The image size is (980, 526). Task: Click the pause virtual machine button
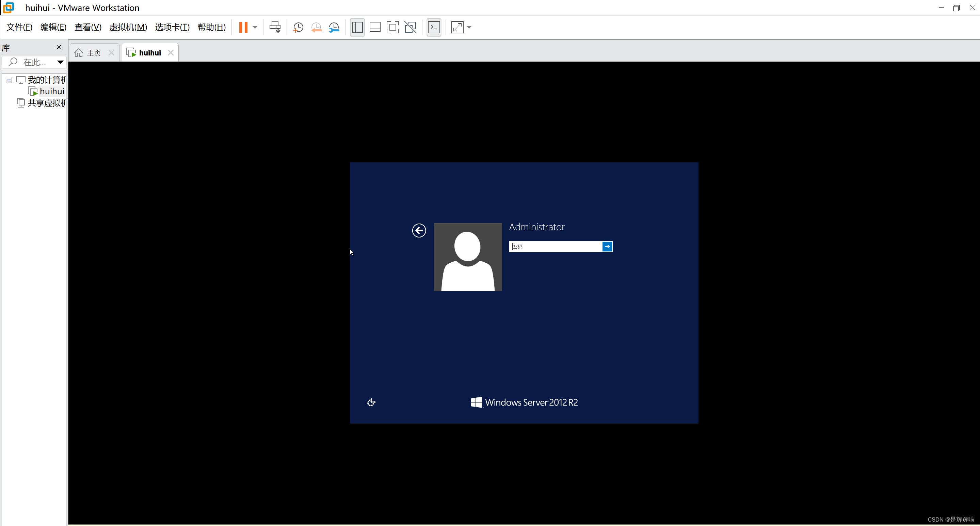[x=243, y=27]
